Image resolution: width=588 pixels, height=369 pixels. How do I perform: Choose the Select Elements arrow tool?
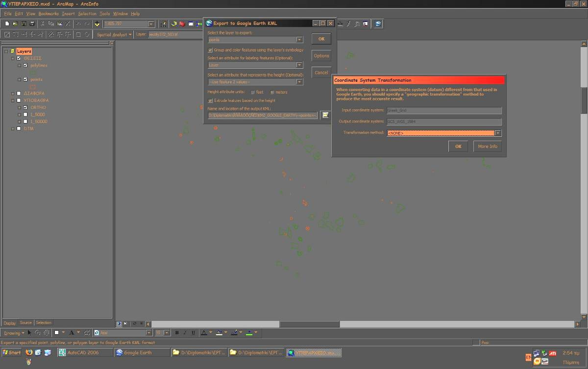29,333
